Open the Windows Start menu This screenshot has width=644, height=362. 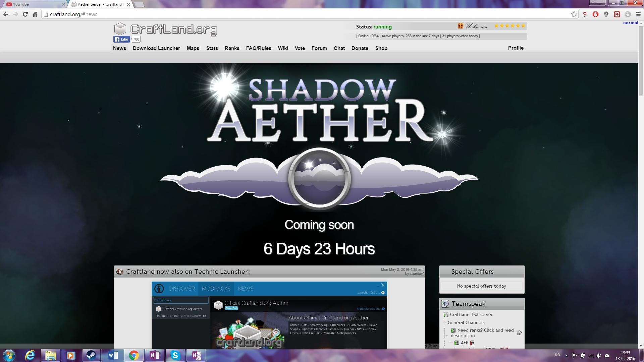(x=9, y=355)
